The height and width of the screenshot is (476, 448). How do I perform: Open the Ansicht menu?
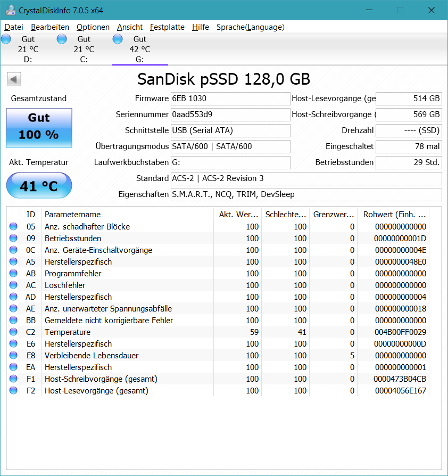(x=130, y=27)
